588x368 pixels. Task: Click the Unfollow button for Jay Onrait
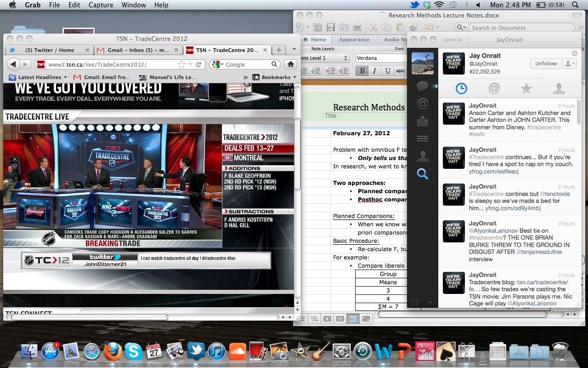tap(546, 63)
